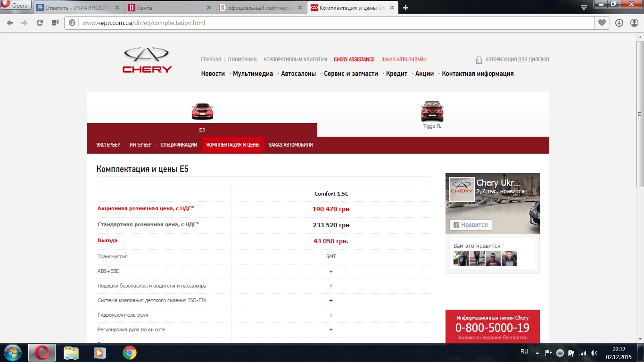Open the Speed Dial grid
644x362 pixels.
55,23
